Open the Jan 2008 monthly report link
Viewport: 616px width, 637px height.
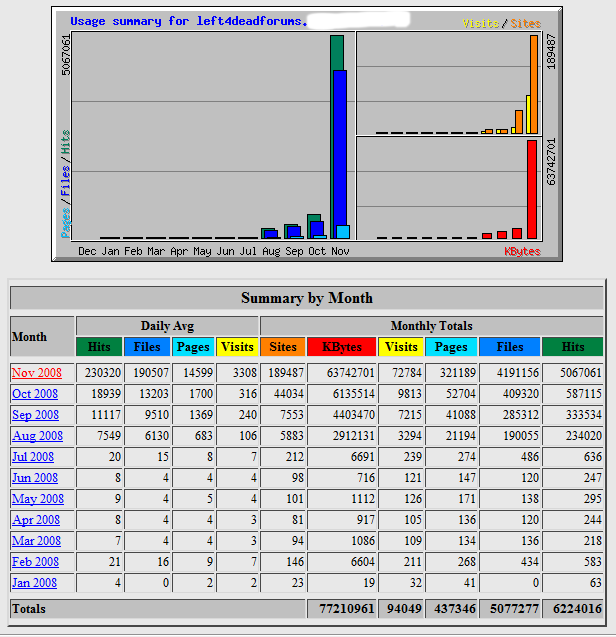[35, 583]
